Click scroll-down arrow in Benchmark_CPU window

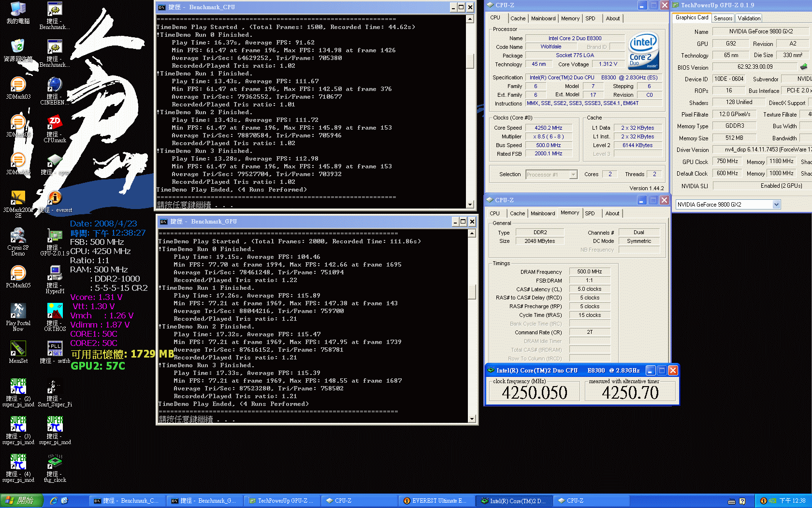coord(470,205)
